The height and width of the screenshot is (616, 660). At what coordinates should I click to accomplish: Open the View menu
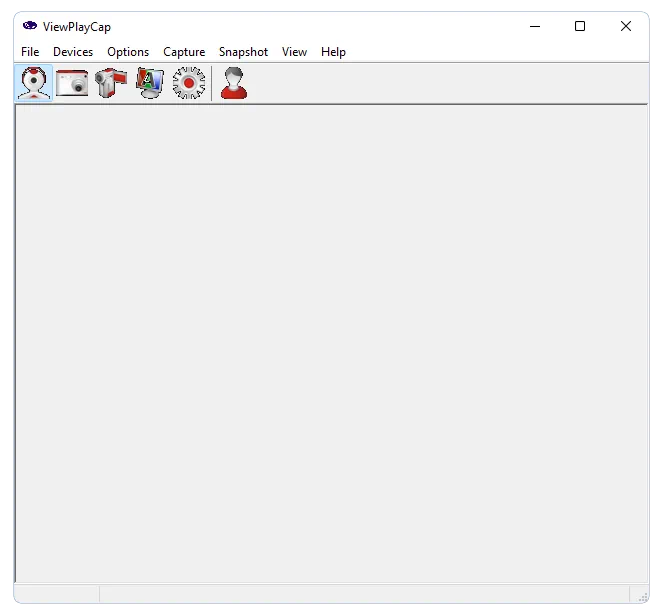(x=294, y=52)
